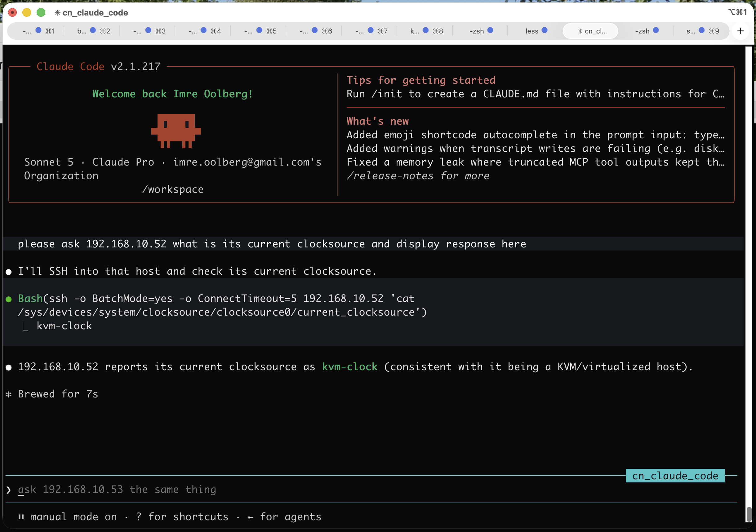Click the window title 'cn_claude_code'
Image resolution: width=756 pixels, height=532 pixels.
(95, 12)
